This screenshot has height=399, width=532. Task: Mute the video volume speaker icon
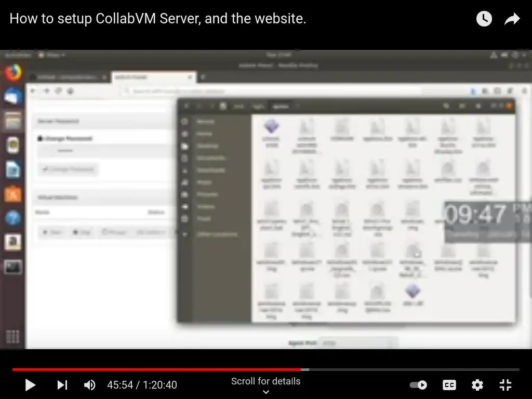pos(89,385)
